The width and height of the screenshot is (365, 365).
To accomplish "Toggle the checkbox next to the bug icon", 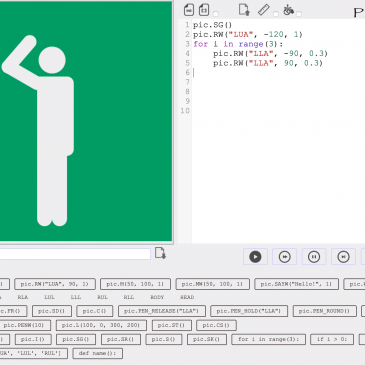I will click(x=299, y=14).
